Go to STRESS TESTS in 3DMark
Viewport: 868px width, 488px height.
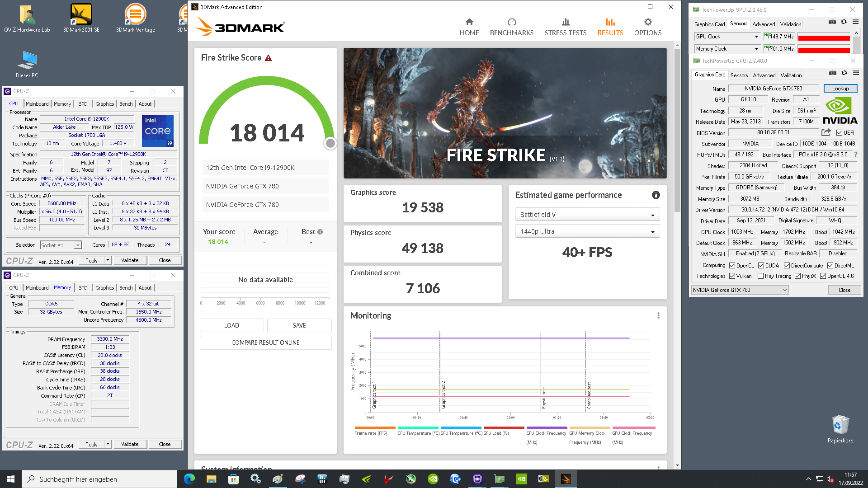565,28
